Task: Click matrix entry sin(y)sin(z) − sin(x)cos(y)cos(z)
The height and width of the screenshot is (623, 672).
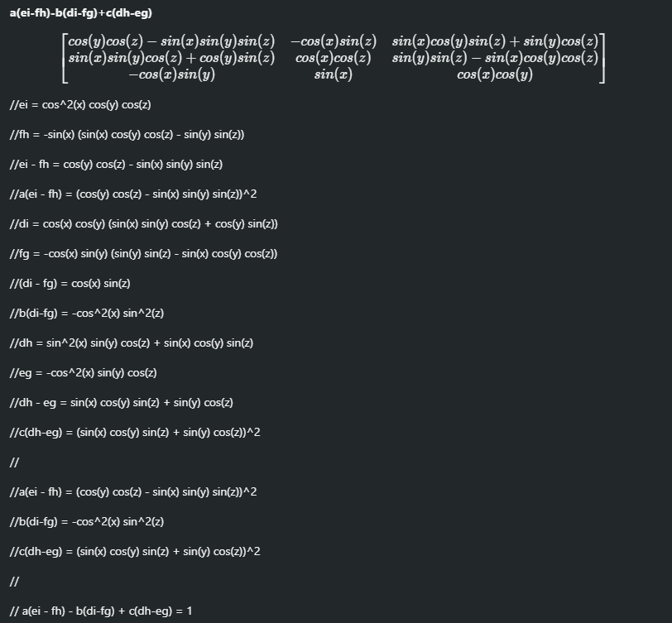Action: tap(495, 58)
